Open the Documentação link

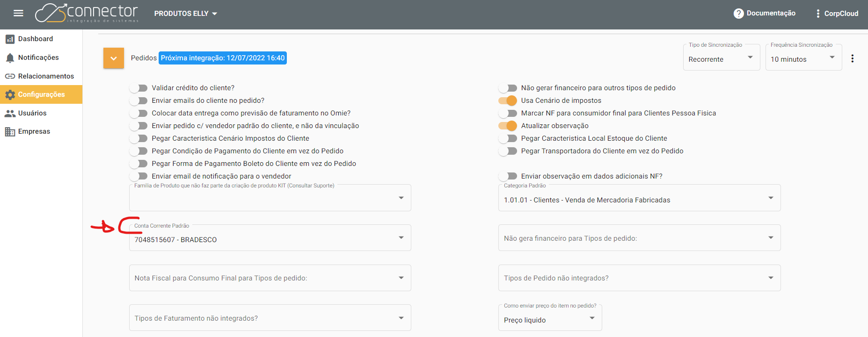click(x=771, y=13)
